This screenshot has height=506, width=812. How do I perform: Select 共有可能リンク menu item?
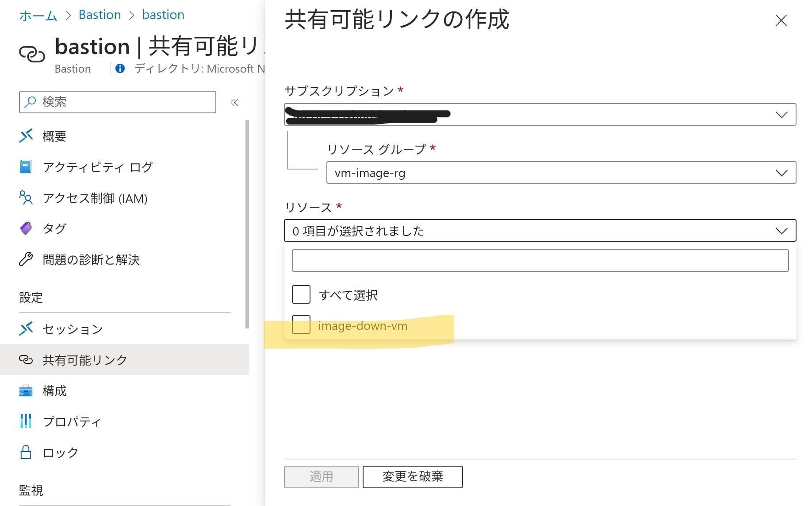click(85, 360)
